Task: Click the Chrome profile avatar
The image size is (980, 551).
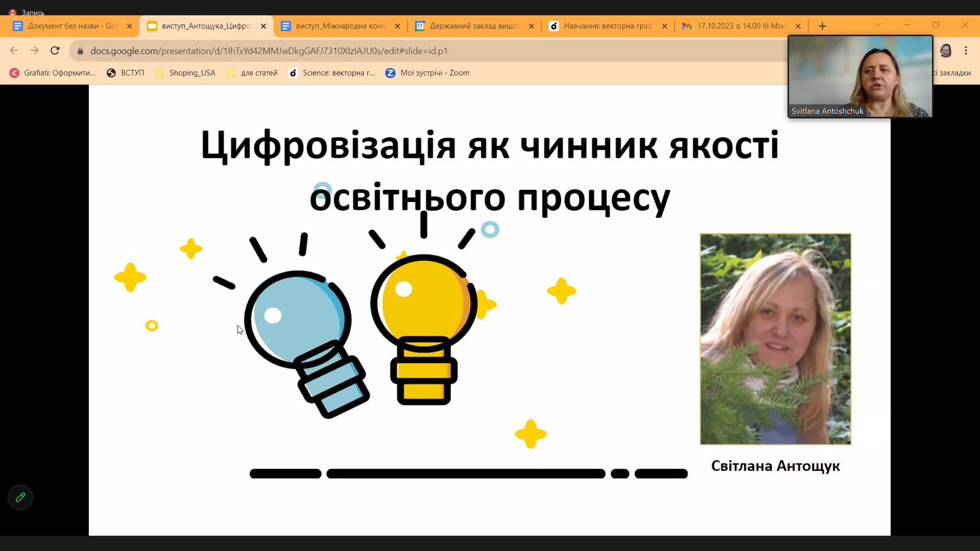Action: [x=946, y=51]
